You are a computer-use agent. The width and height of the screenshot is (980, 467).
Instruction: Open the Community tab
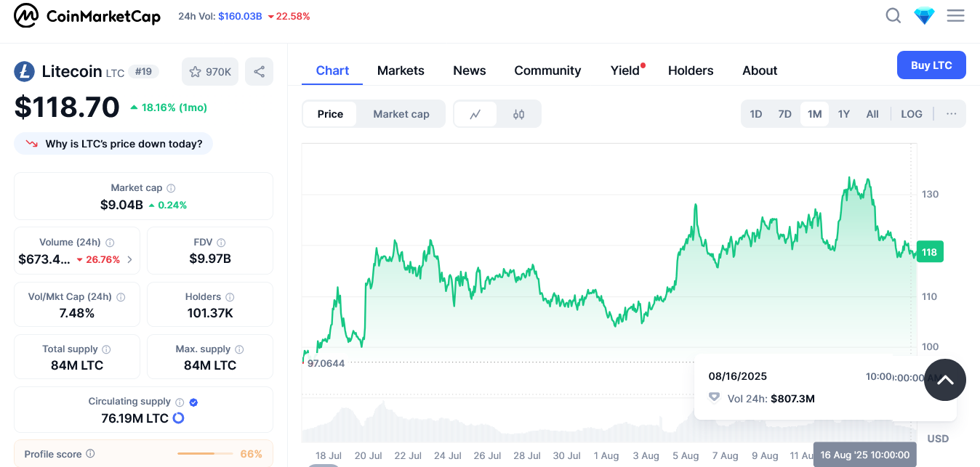(547, 70)
